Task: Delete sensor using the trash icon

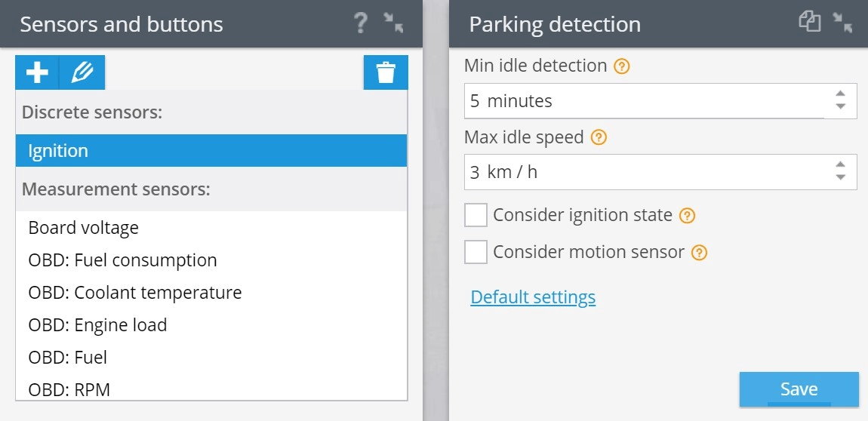Action: pos(386,72)
